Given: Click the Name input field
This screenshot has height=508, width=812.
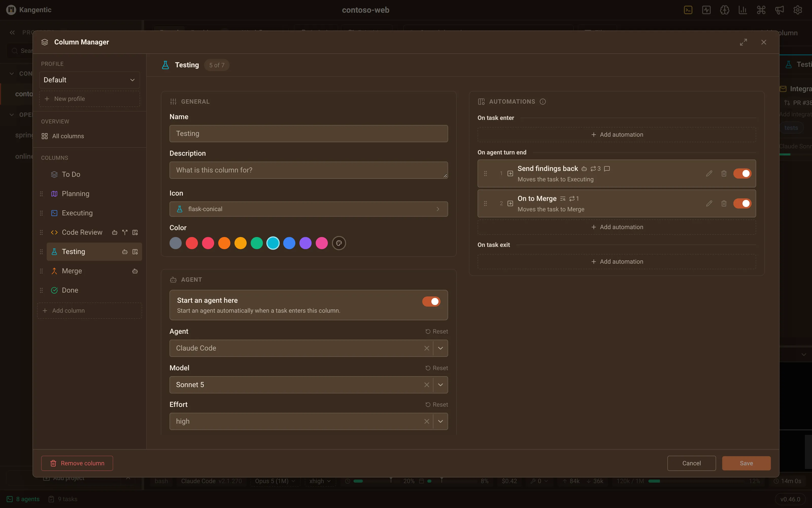Looking at the screenshot, I should click(308, 133).
